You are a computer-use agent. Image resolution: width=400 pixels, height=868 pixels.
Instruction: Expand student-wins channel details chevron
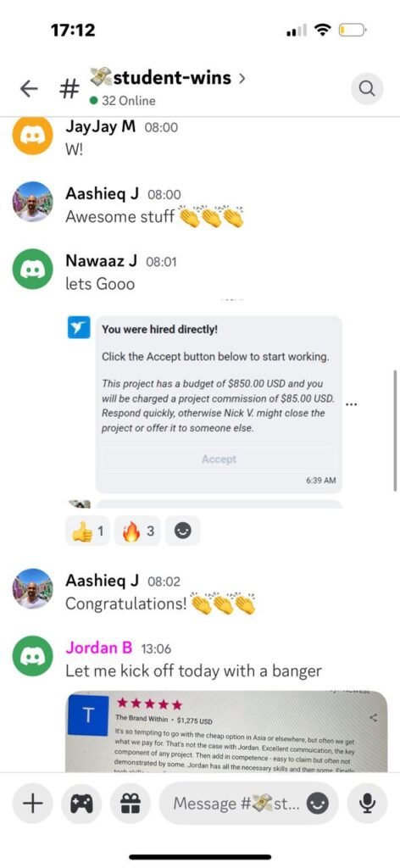[x=242, y=78]
